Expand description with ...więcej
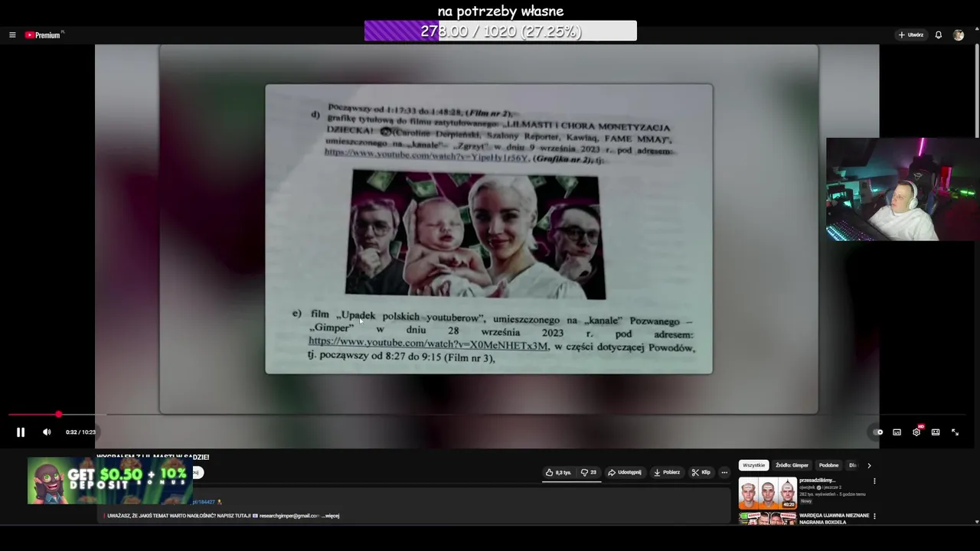The image size is (980, 551). point(331,516)
